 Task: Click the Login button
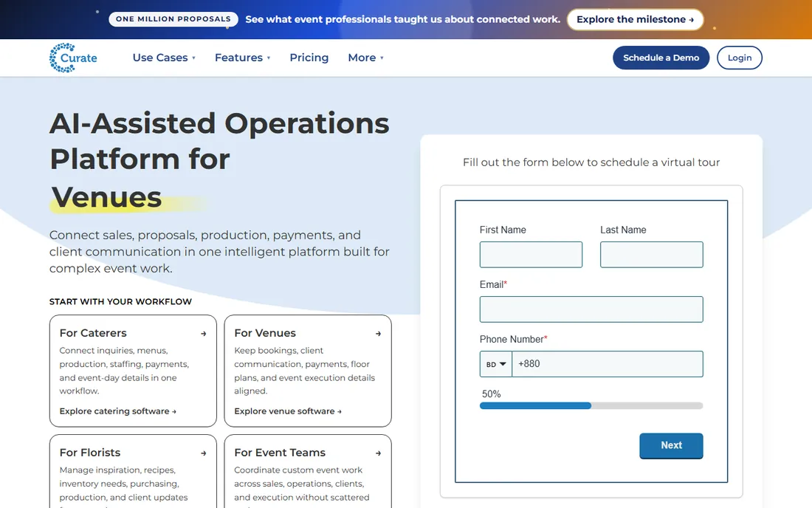[740, 58]
